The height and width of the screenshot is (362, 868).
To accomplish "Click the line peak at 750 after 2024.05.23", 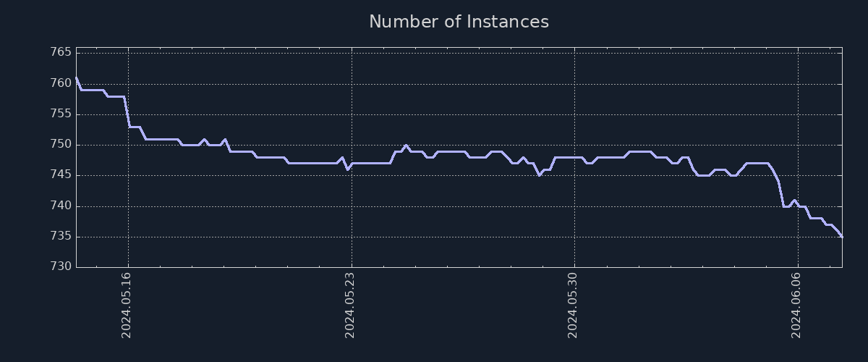I will [406, 145].
